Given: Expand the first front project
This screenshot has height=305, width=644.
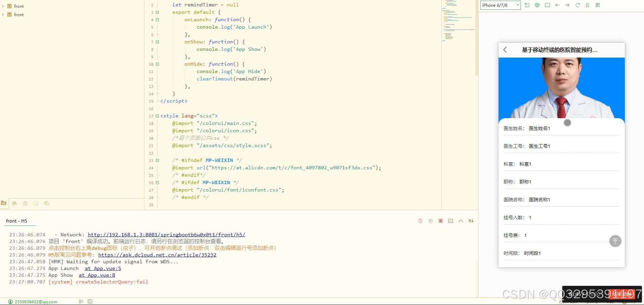Looking at the screenshot, I should [x=3, y=6].
